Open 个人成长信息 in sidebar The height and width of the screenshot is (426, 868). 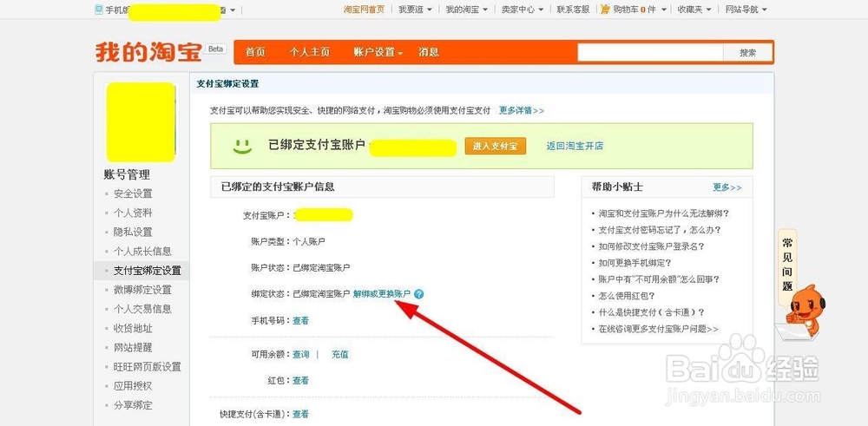tap(143, 251)
